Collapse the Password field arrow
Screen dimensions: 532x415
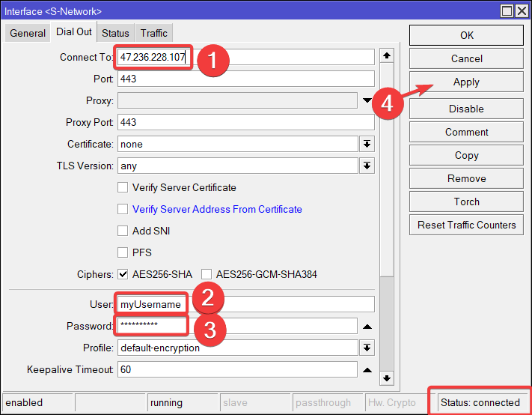tap(367, 327)
